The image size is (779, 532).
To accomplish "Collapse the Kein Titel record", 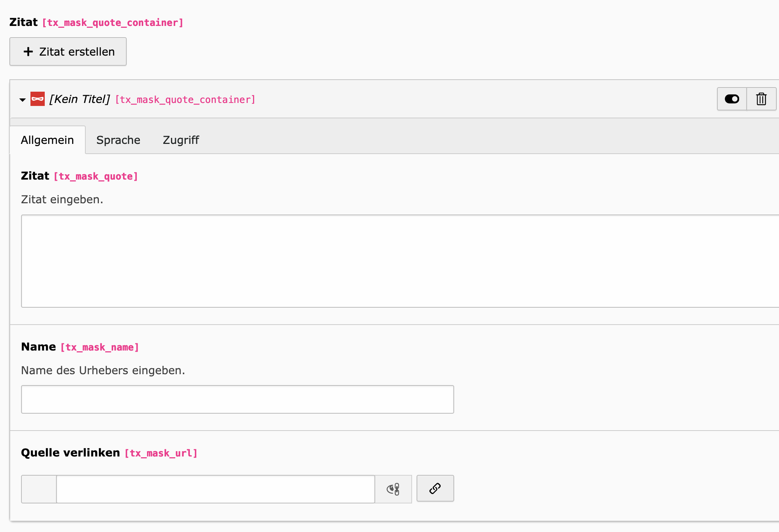I will coord(23,100).
